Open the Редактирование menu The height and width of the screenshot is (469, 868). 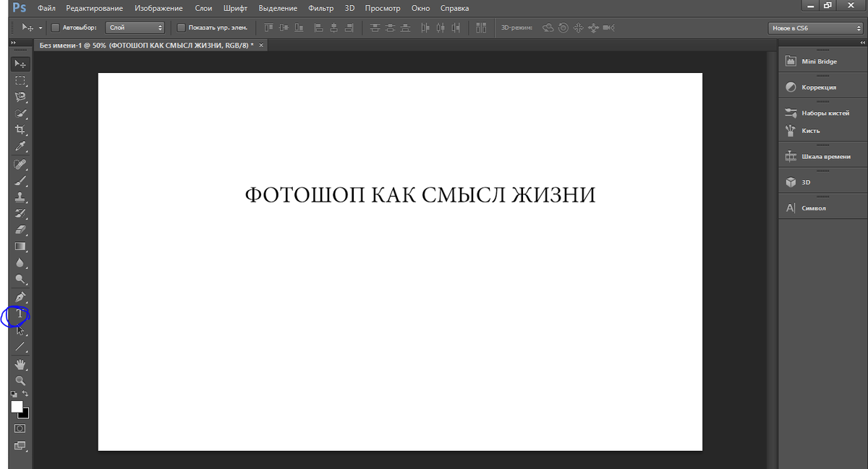pos(94,8)
